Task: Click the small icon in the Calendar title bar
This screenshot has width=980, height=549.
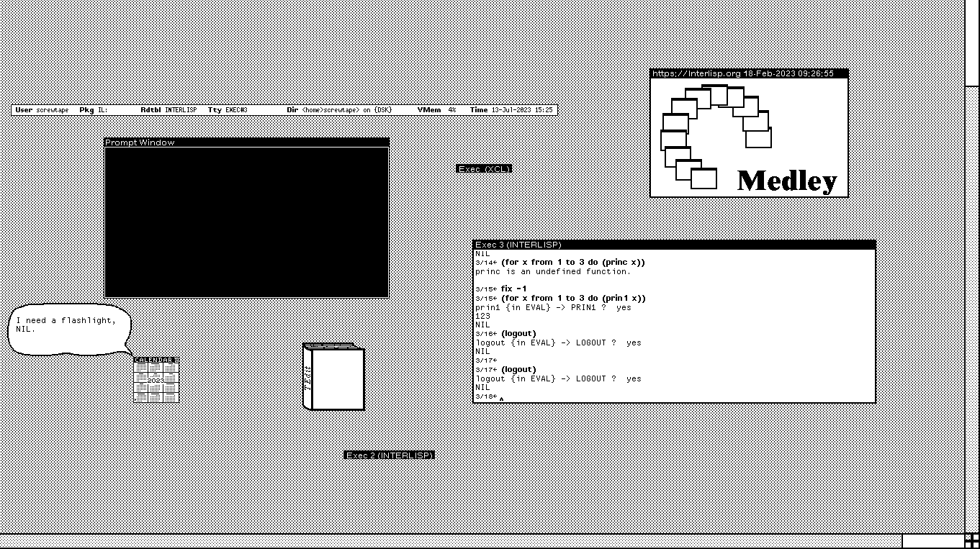Action: coord(175,360)
